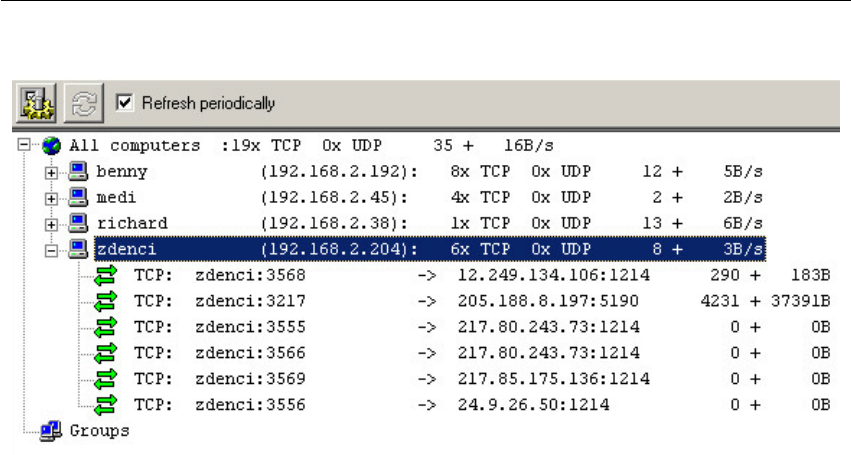
Task: Click the first toolbar icon with stars
Action: (x=36, y=103)
